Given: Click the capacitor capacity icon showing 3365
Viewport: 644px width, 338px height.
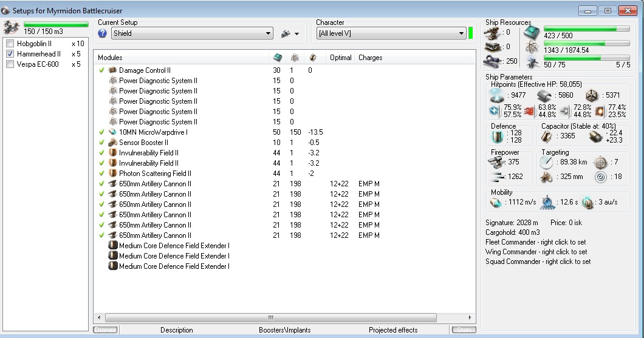Looking at the screenshot, I should click(547, 136).
